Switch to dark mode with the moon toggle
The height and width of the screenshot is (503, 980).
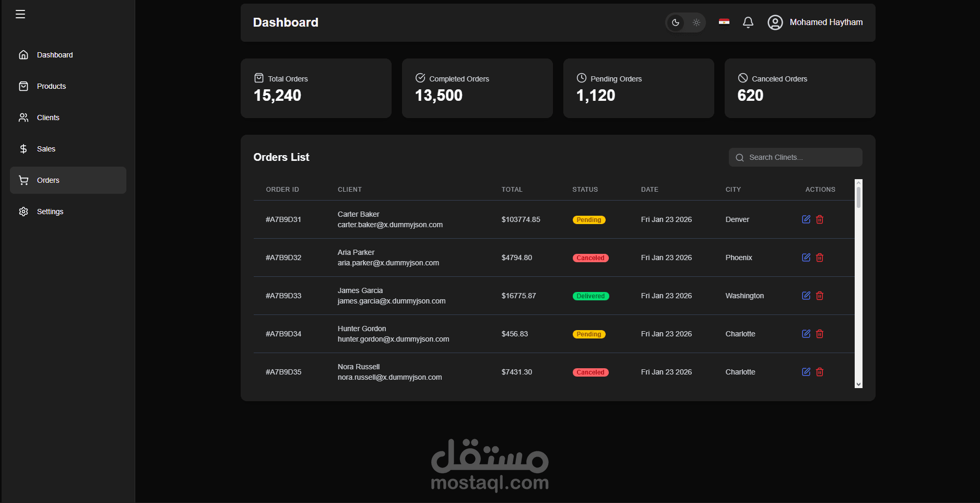click(676, 22)
